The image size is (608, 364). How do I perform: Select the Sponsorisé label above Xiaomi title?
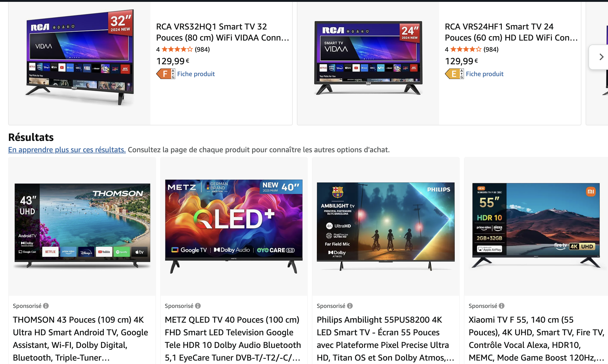483,306
